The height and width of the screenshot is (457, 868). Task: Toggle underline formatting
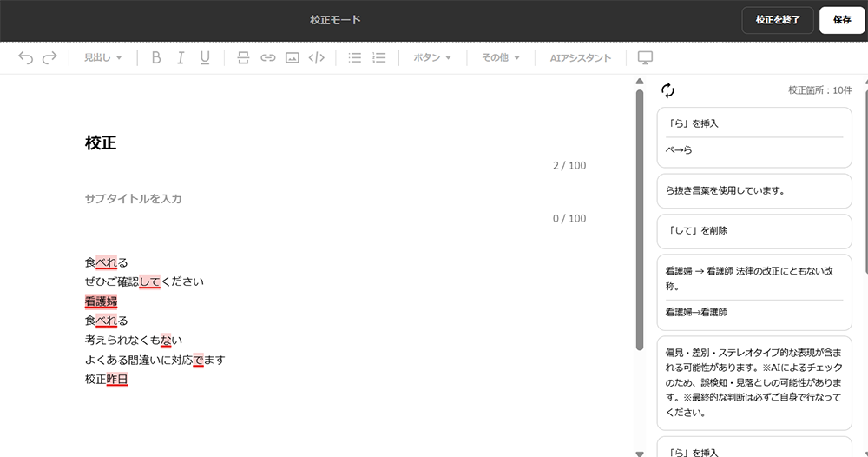pyautogui.click(x=205, y=57)
